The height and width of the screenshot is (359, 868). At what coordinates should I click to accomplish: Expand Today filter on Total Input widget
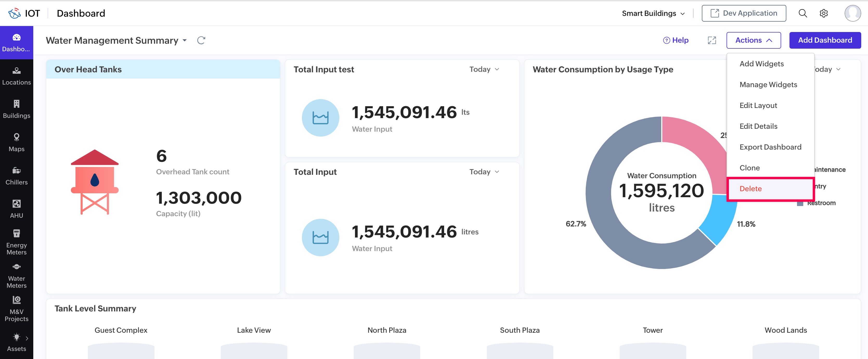pos(484,172)
